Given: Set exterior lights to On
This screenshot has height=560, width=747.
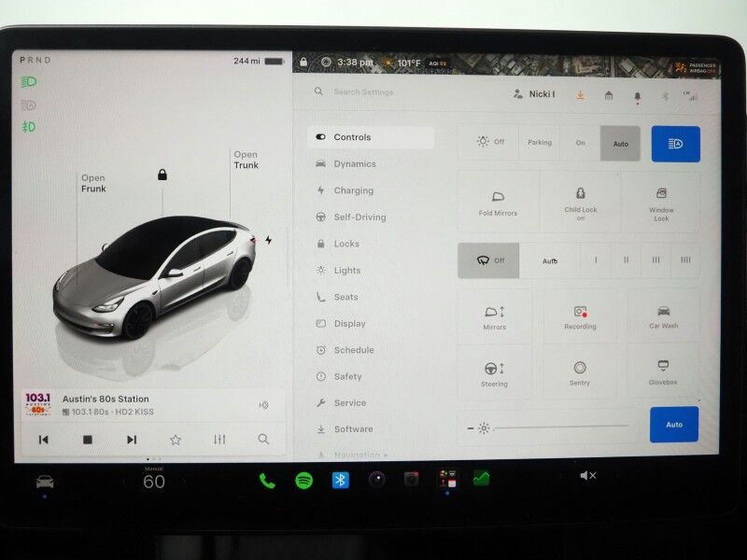Looking at the screenshot, I should [x=580, y=143].
